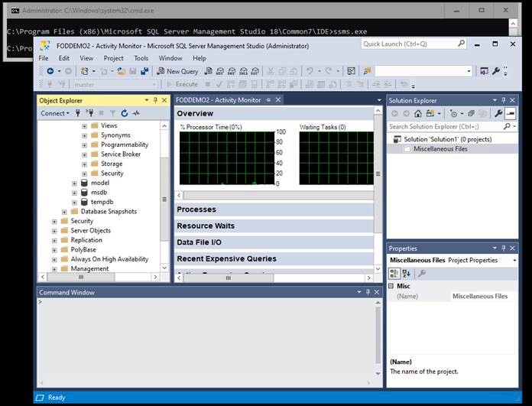
Task: Click the New Query toolbar button
Action: coord(177,71)
